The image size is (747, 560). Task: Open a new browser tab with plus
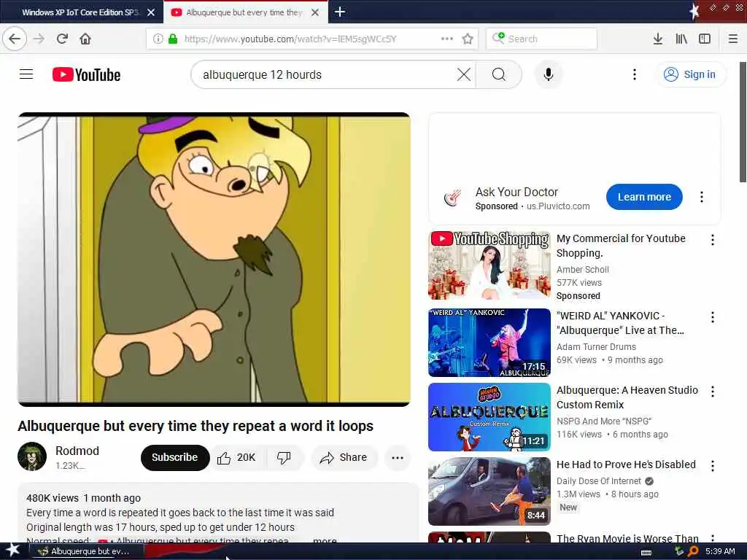pos(340,12)
